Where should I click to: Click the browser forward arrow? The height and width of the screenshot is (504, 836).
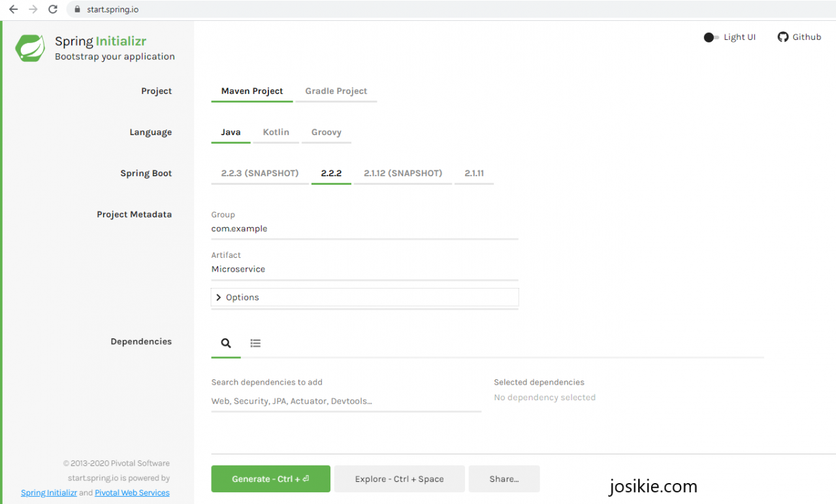pos(32,9)
